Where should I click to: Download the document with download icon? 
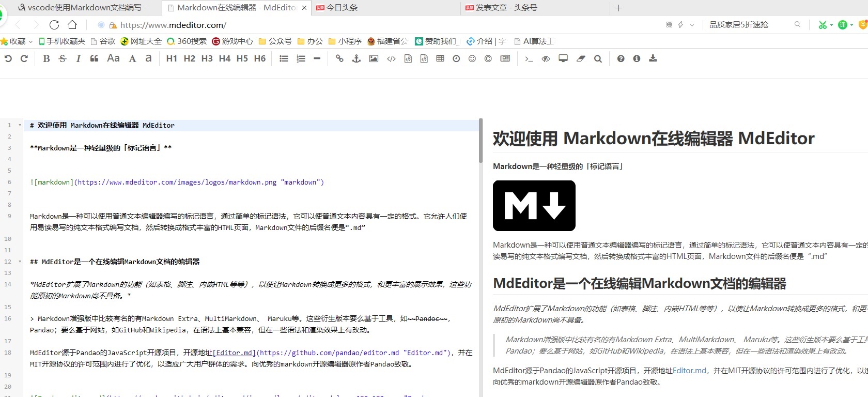coord(653,59)
